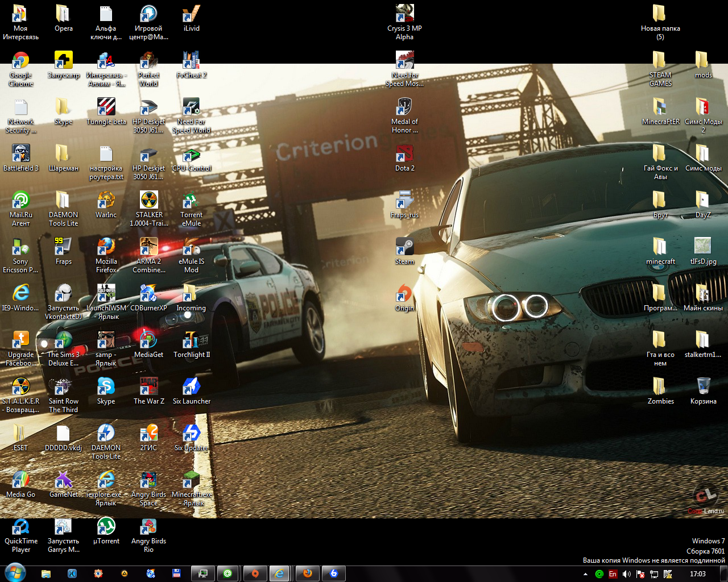728x582 pixels.
Task: Open Saint Row The Third icon
Action: coord(64,386)
